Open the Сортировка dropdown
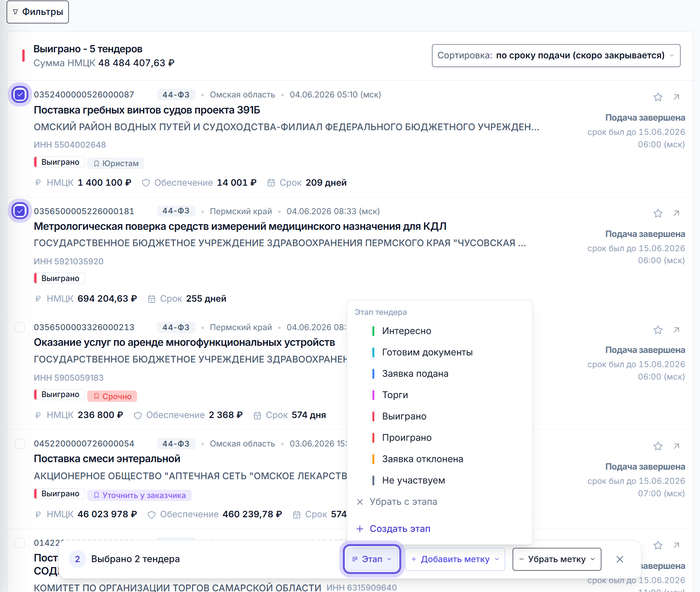Viewport: 700px width, 592px height. coord(556,55)
